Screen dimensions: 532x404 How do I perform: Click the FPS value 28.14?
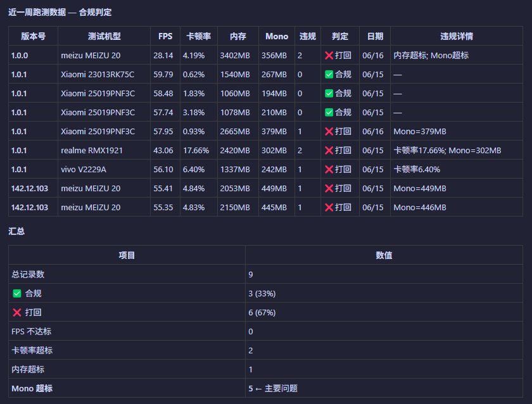pos(163,55)
